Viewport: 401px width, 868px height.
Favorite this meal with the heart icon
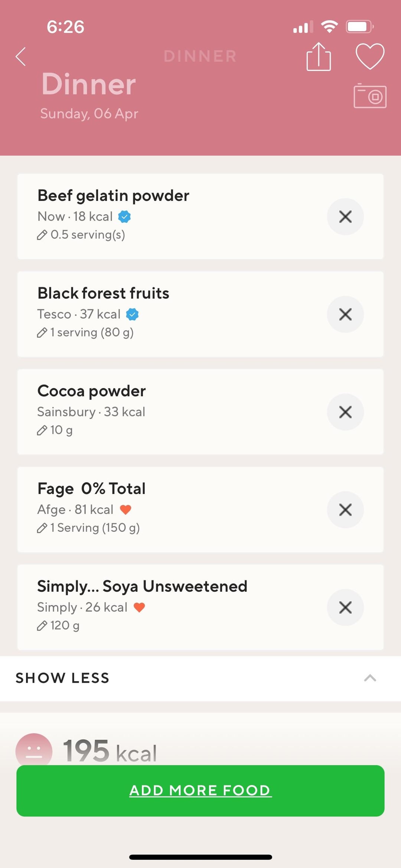point(370,56)
